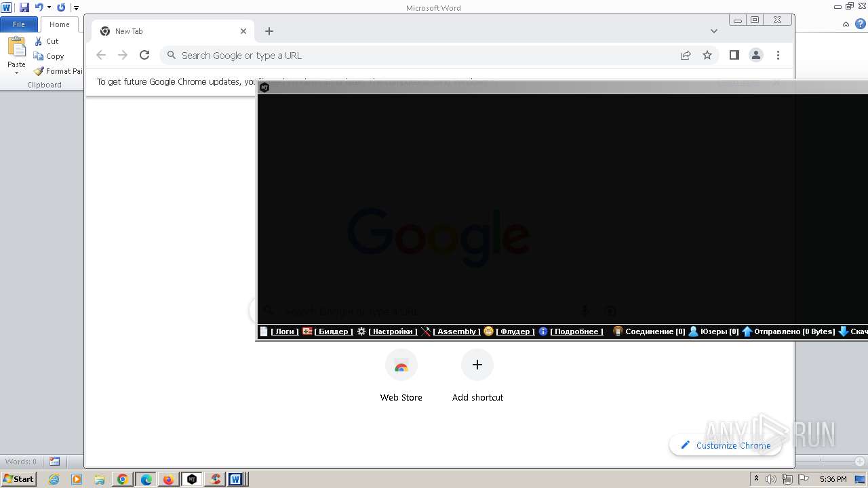Click proofing icon in Word status bar

coord(54,462)
